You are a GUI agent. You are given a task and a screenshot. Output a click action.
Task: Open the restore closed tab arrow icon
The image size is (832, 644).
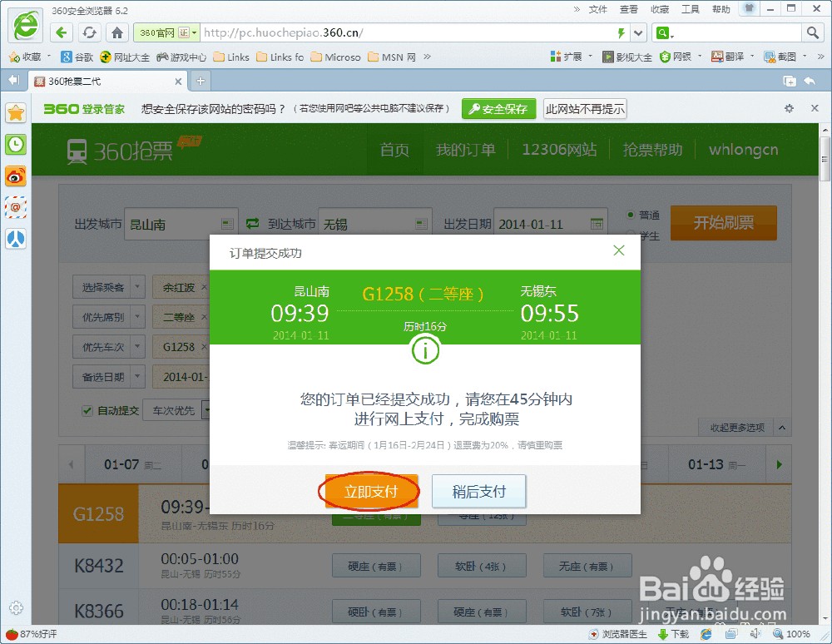point(810,82)
